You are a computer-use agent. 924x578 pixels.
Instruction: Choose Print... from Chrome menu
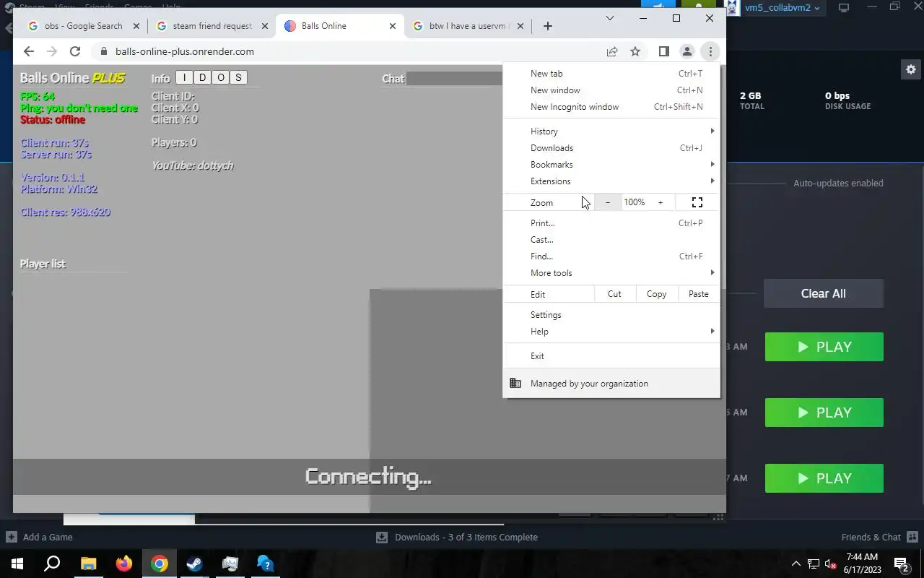(x=611, y=223)
